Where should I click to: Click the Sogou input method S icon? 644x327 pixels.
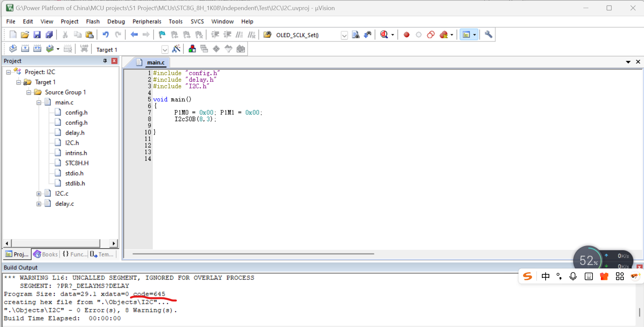(527, 276)
